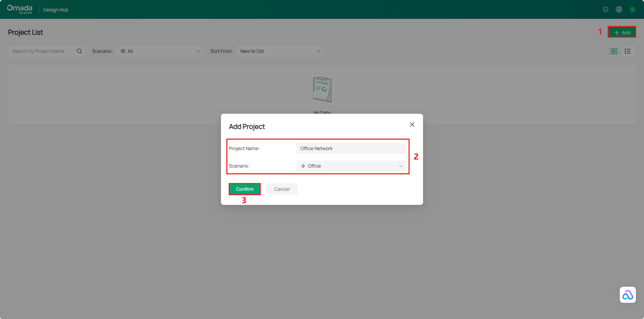The image size is (644, 319).
Task: Confirm the new project
Action: tap(244, 189)
